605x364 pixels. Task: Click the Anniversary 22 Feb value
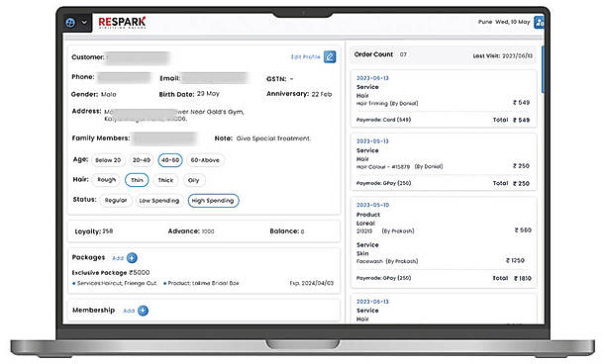click(x=322, y=94)
